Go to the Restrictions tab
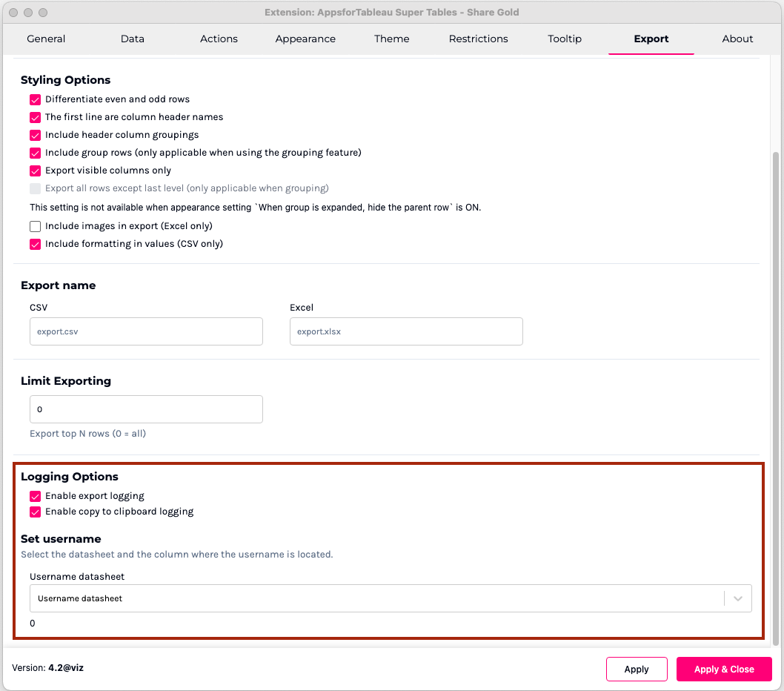The width and height of the screenshot is (784, 691). coord(479,39)
